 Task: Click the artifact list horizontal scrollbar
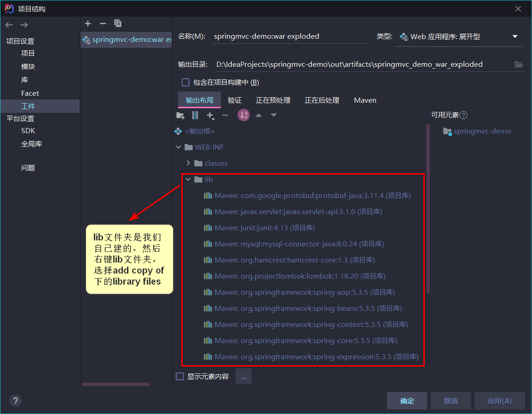[x=116, y=384]
